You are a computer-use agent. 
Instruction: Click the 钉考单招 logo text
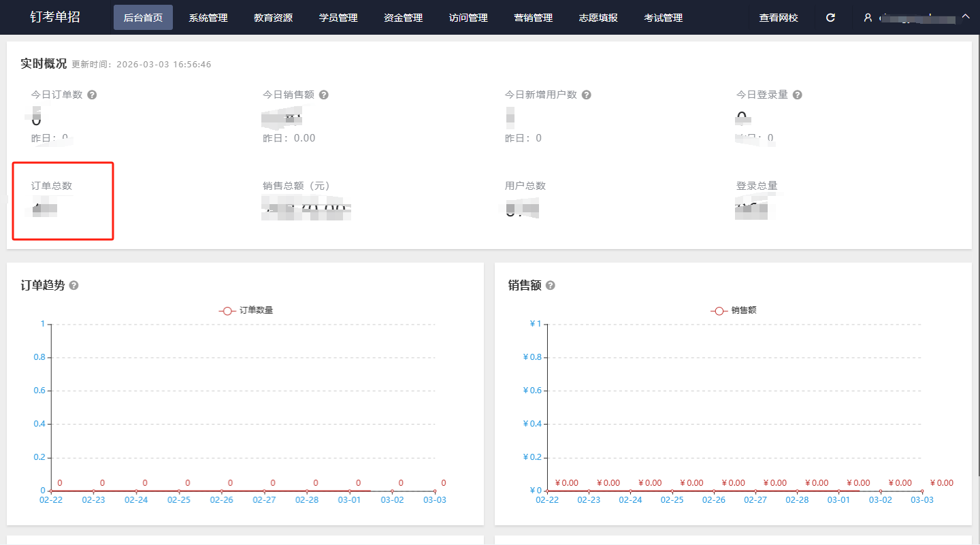click(x=55, y=17)
